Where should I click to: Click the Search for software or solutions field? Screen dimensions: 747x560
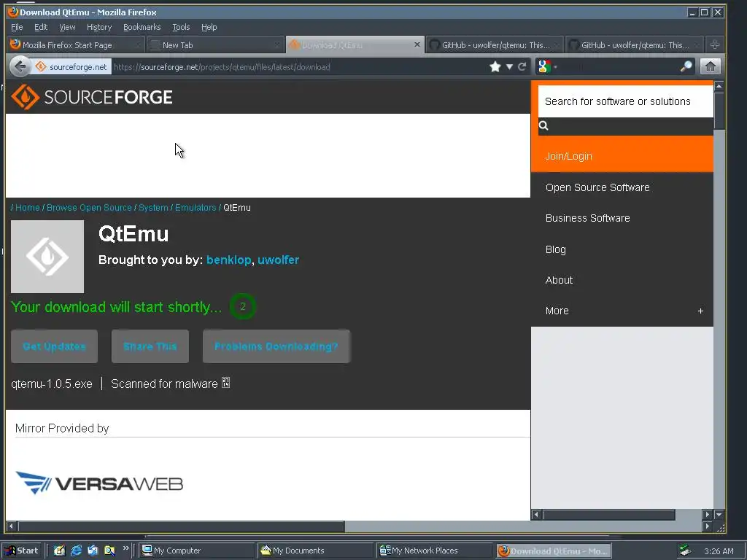(625, 101)
